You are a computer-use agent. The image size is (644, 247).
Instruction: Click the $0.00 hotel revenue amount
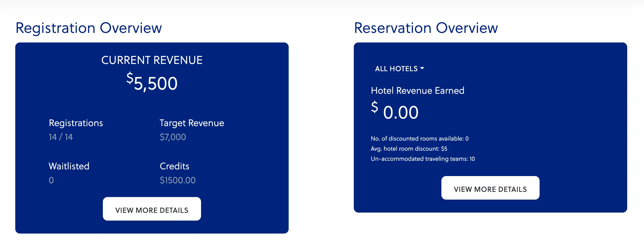tap(395, 111)
